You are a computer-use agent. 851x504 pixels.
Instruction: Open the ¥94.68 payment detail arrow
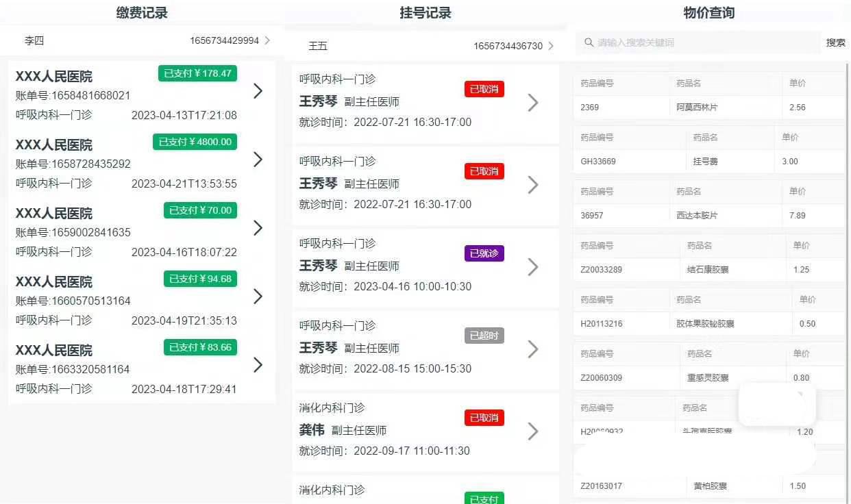coord(258,297)
